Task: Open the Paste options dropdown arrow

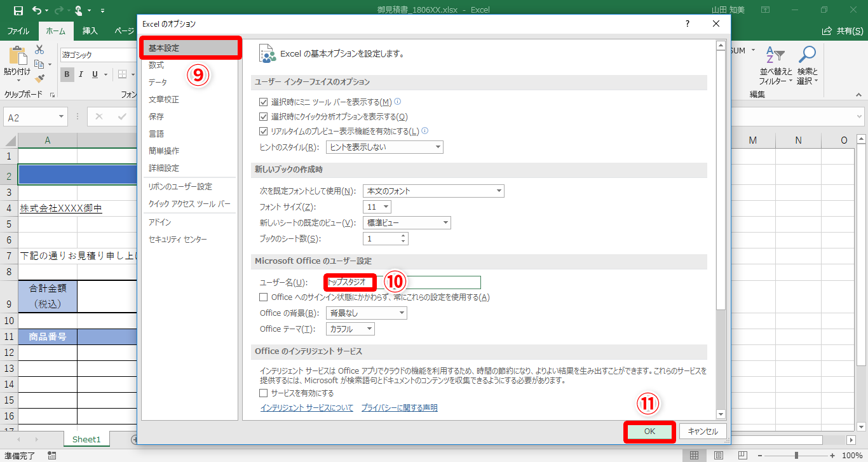Action: (x=17, y=81)
